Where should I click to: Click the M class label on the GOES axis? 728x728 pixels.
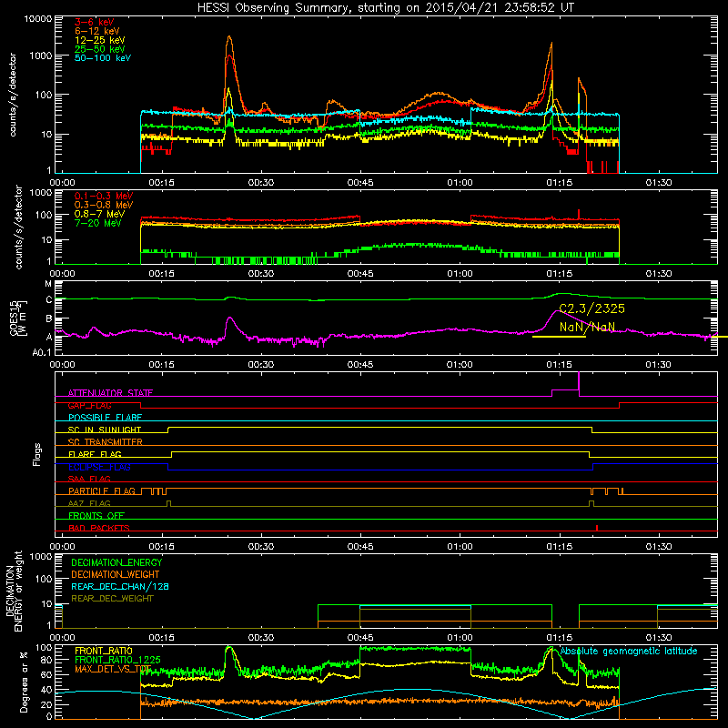[48, 284]
